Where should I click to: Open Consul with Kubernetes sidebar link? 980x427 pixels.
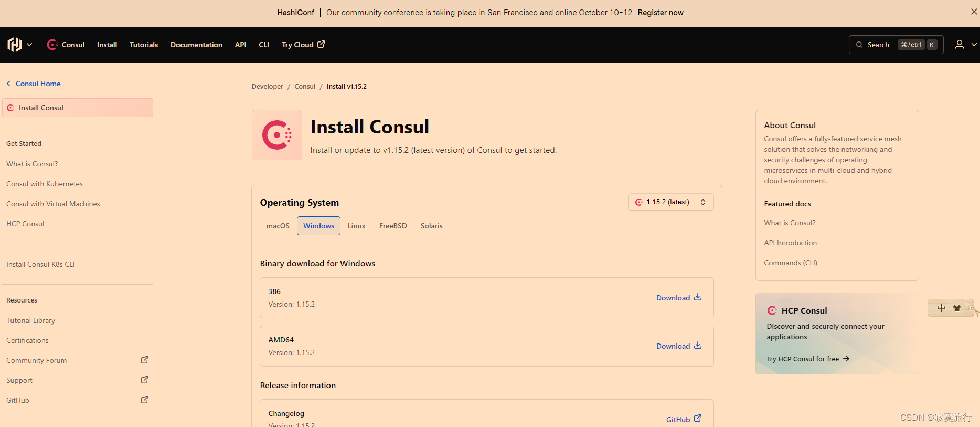45,184
